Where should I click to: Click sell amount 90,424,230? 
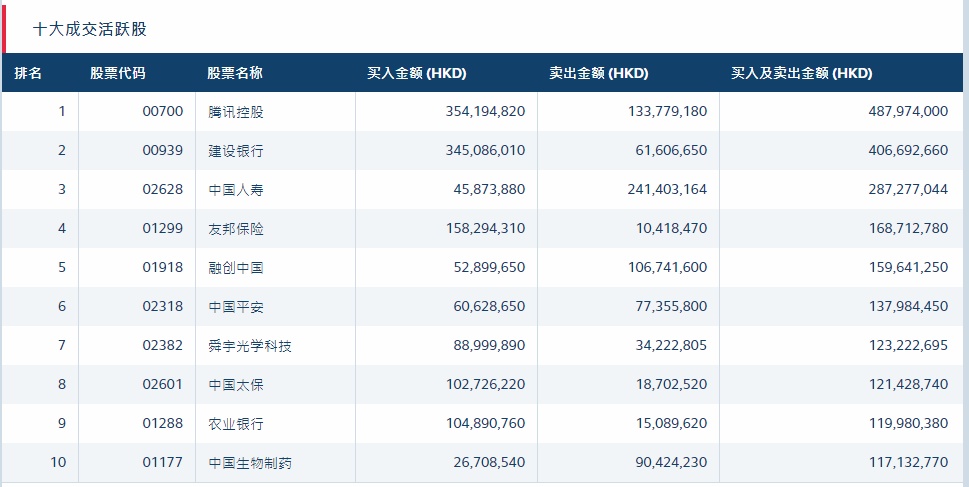[671, 462]
